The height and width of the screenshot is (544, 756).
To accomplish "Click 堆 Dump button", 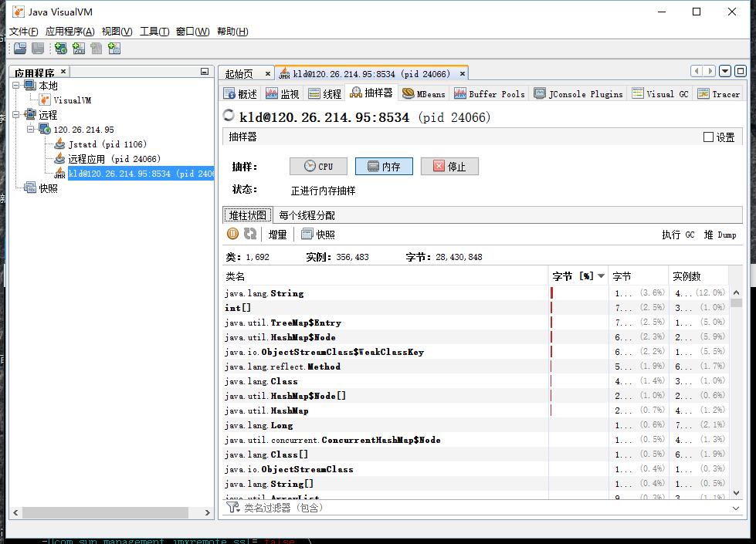I will [x=720, y=235].
